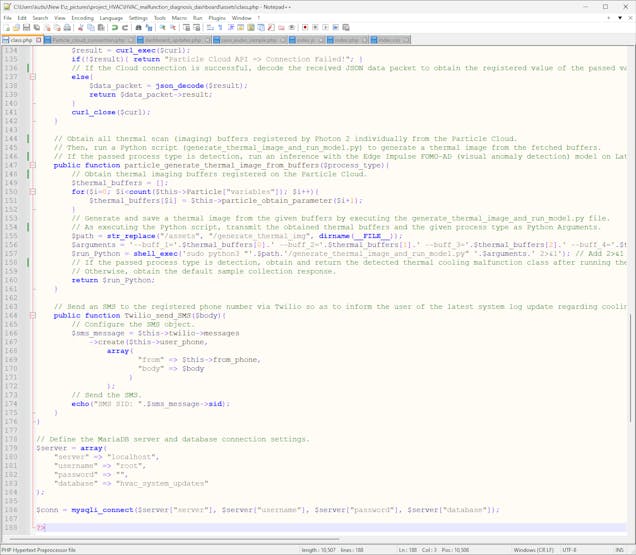
Task: Click the UTF-8 encoding status bar field
Action: [x=569, y=549]
